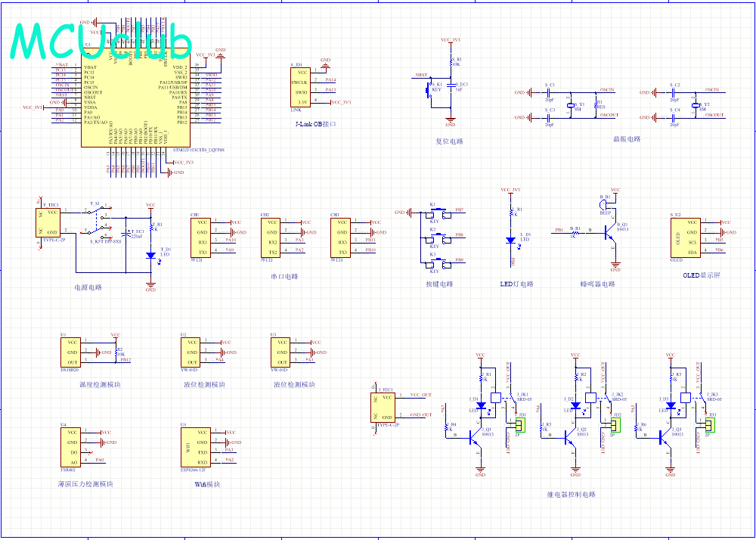
Task: Click the '电源电路' section label
Action: (x=88, y=287)
